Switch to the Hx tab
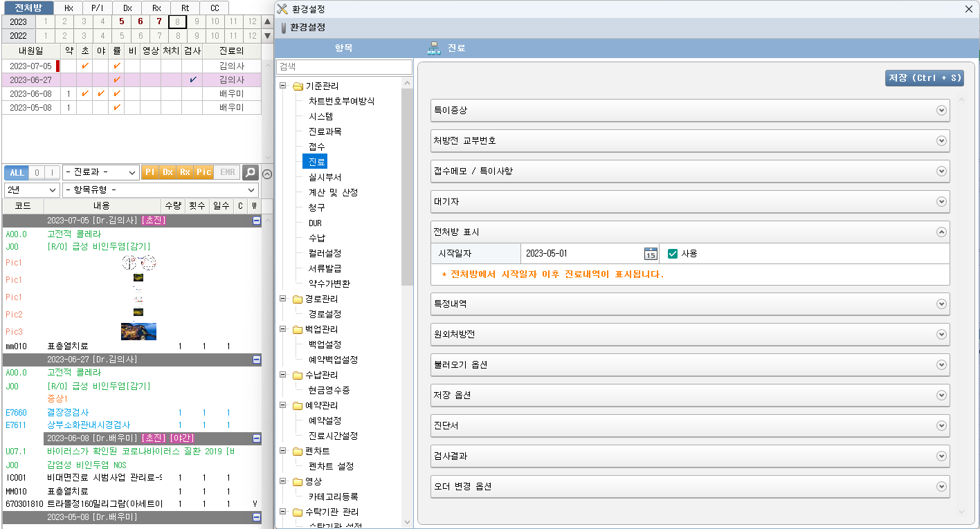 tap(69, 8)
